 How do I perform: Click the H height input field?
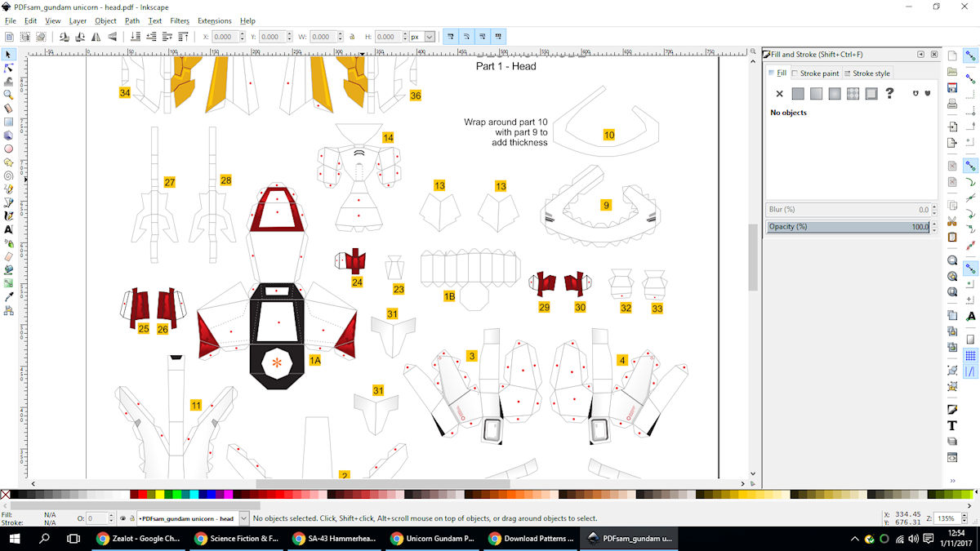[390, 37]
